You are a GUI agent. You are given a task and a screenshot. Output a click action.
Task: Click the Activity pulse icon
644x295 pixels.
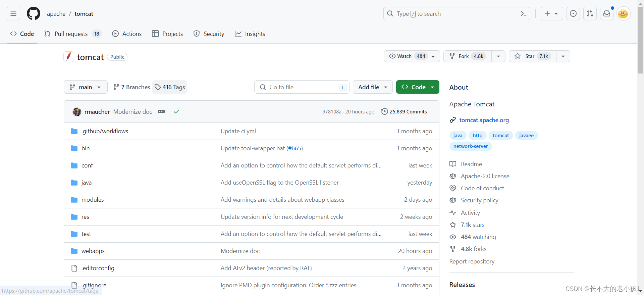453,213
